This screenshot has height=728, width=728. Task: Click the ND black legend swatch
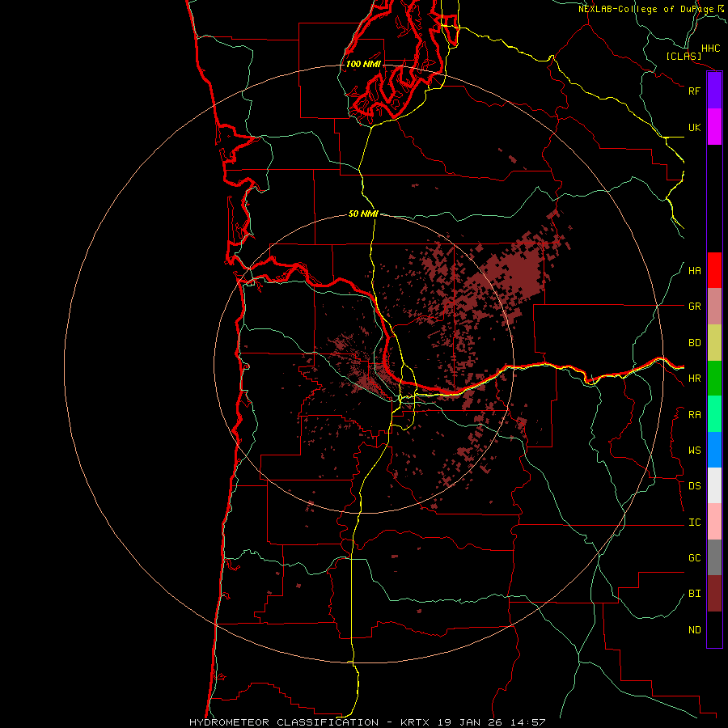714,629
